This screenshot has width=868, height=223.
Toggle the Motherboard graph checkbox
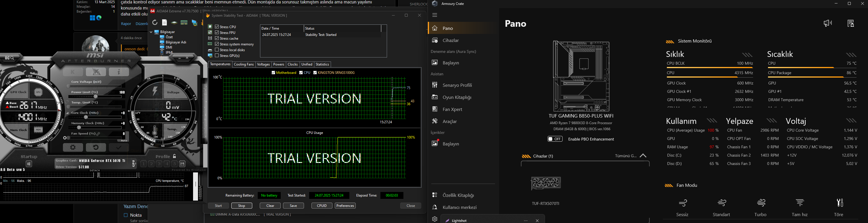(274, 72)
